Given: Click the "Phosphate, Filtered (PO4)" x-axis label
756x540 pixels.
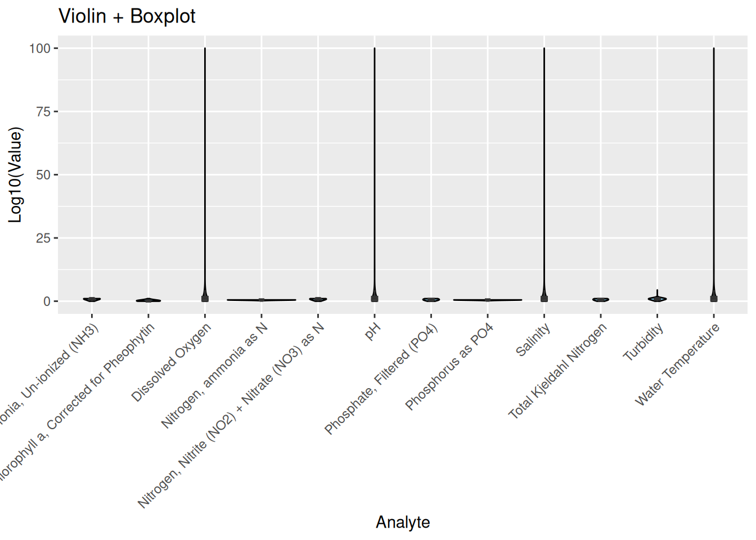Looking at the screenshot, I should (x=381, y=380).
